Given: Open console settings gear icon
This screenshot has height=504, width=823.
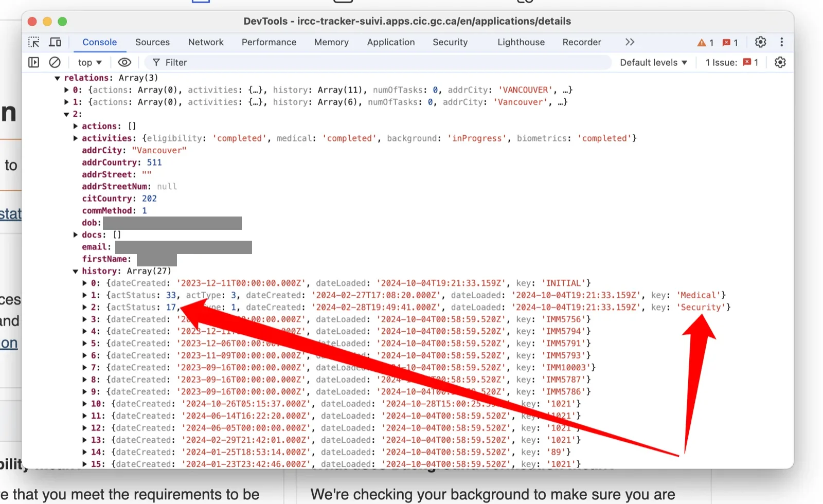Looking at the screenshot, I should point(780,62).
